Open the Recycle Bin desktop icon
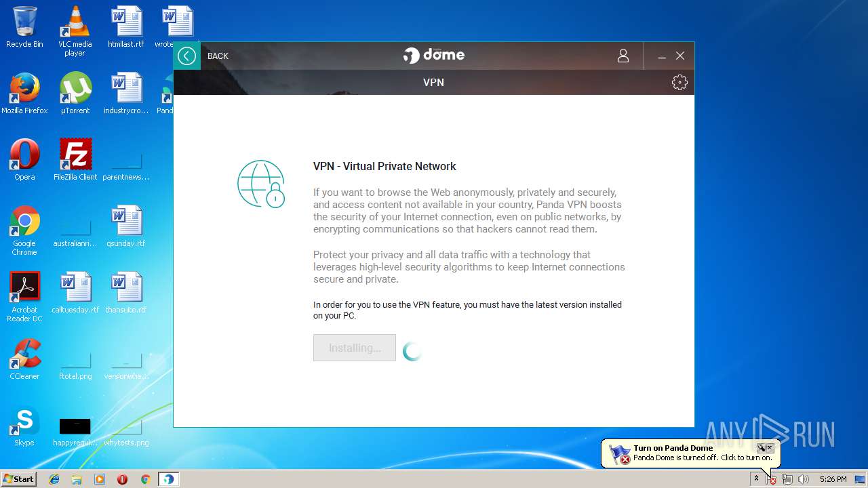Screen dimensions: 868x488 coord(24,27)
